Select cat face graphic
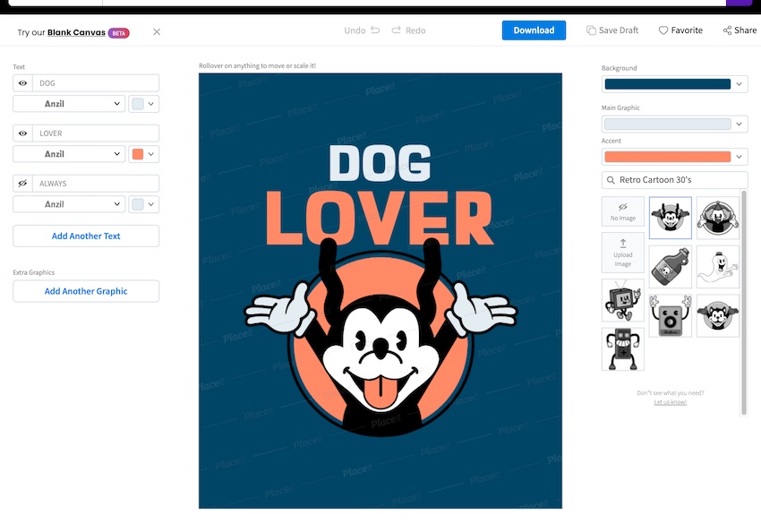Image resolution: width=761 pixels, height=532 pixels. point(718,315)
